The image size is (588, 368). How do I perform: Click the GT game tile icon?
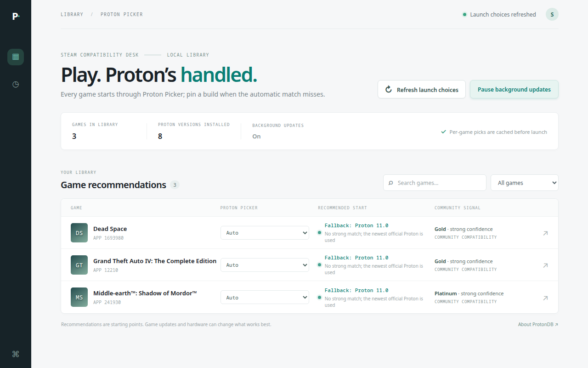(x=79, y=265)
